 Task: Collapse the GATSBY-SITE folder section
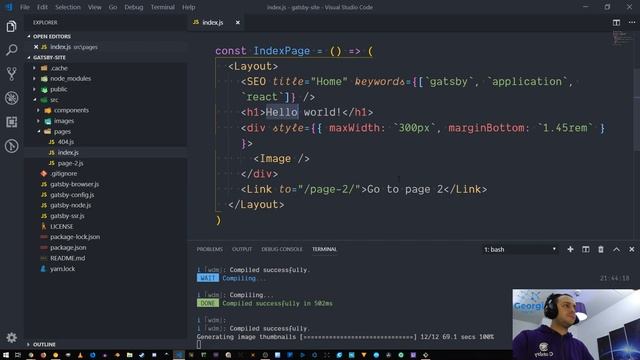pos(49,58)
